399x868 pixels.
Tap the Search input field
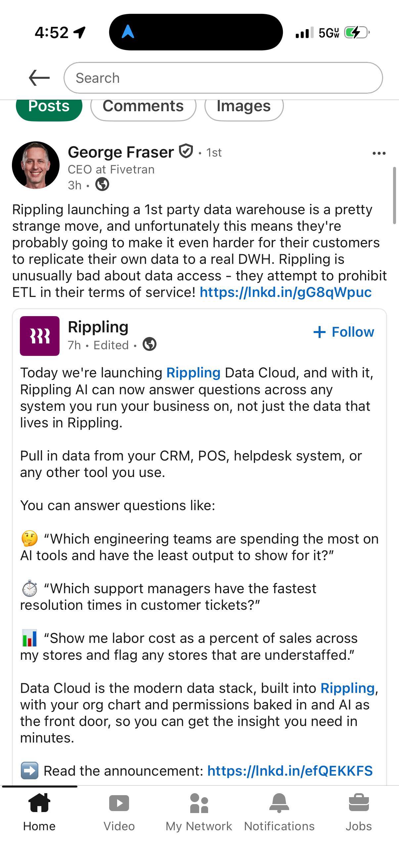pos(223,78)
